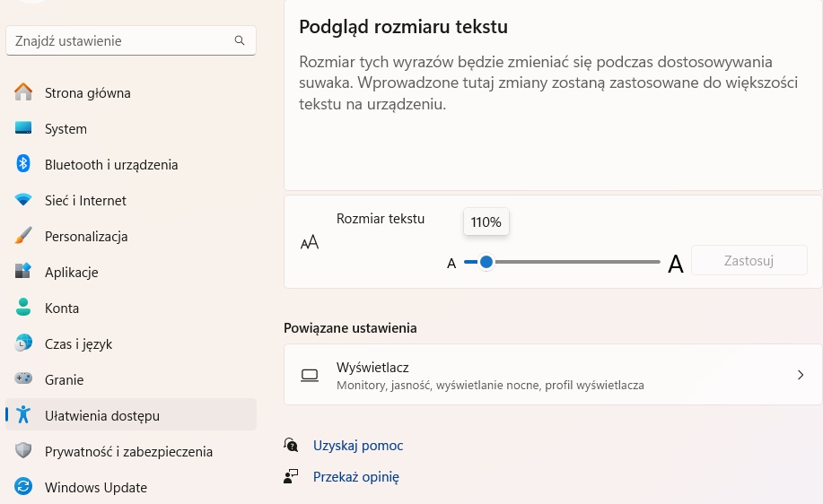Image resolution: width=823 pixels, height=504 pixels.
Task: Click the Granie controller icon
Action: click(23, 379)
